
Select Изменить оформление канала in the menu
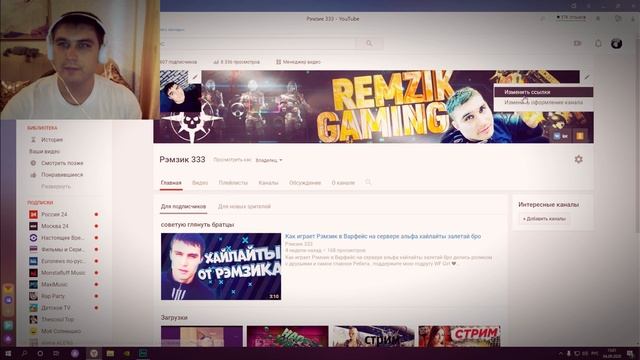(x=543, y=102)
